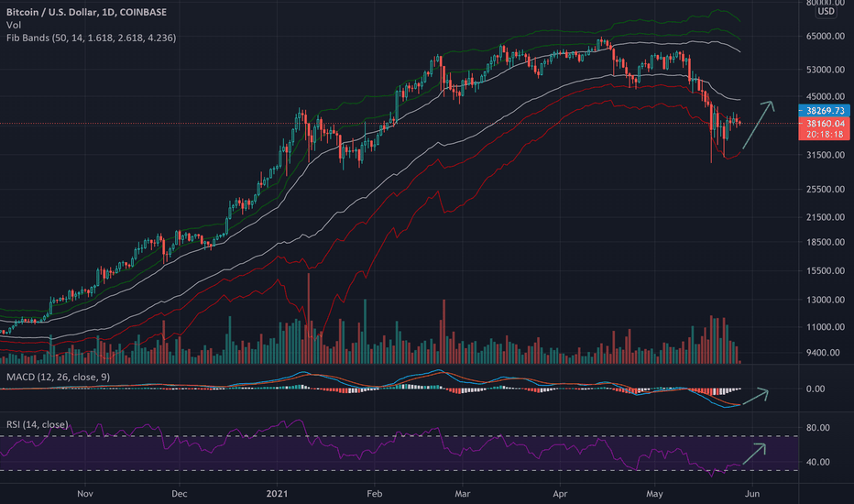Image resolution: width=854 pixels, height=504 pixels.
Task: Open the Fib Bands indicator legend
Action: 91,38
